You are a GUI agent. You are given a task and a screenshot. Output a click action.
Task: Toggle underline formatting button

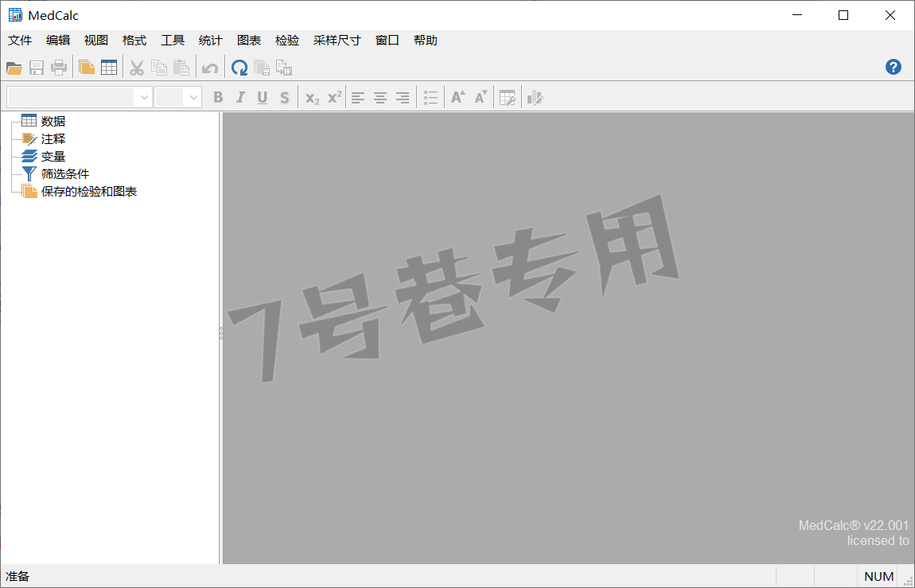click(263, 97)
